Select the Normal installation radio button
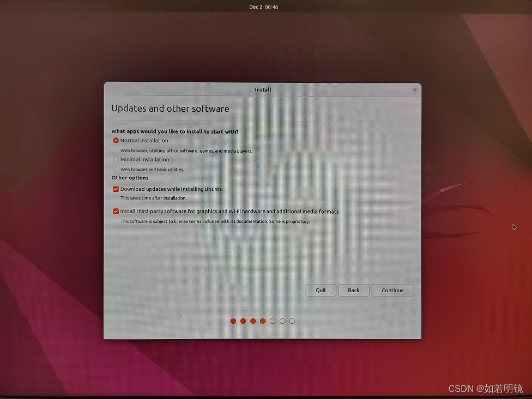 116,141
